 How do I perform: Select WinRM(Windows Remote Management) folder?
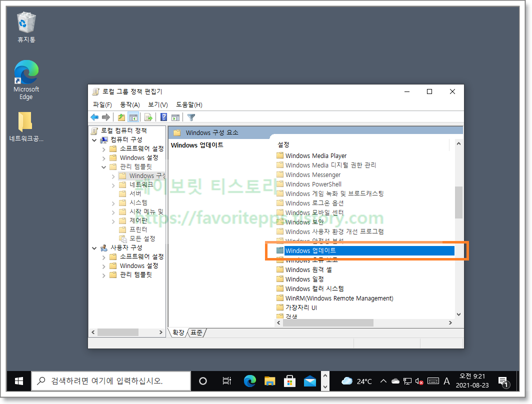tap(335, 298)
